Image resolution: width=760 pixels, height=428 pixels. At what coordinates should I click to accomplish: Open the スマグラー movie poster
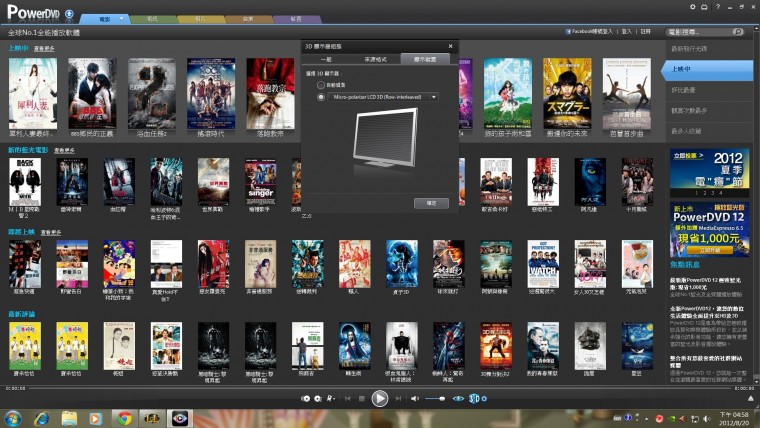(x=567, y=94)
